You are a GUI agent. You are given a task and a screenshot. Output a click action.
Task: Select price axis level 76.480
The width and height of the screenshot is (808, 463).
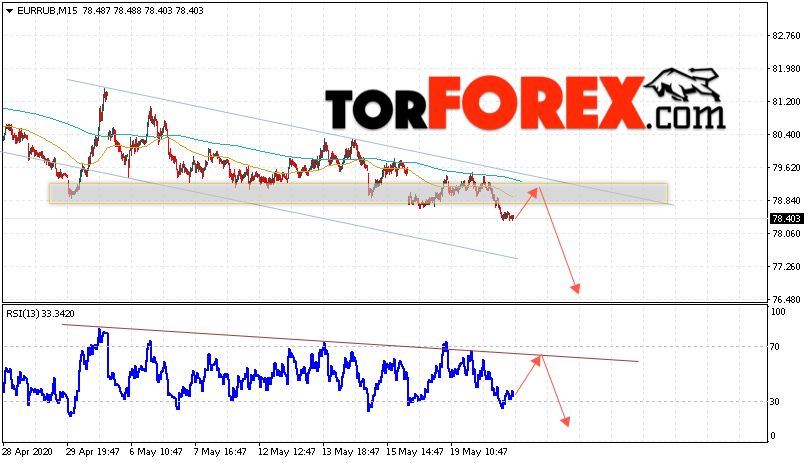click(786, 300)
